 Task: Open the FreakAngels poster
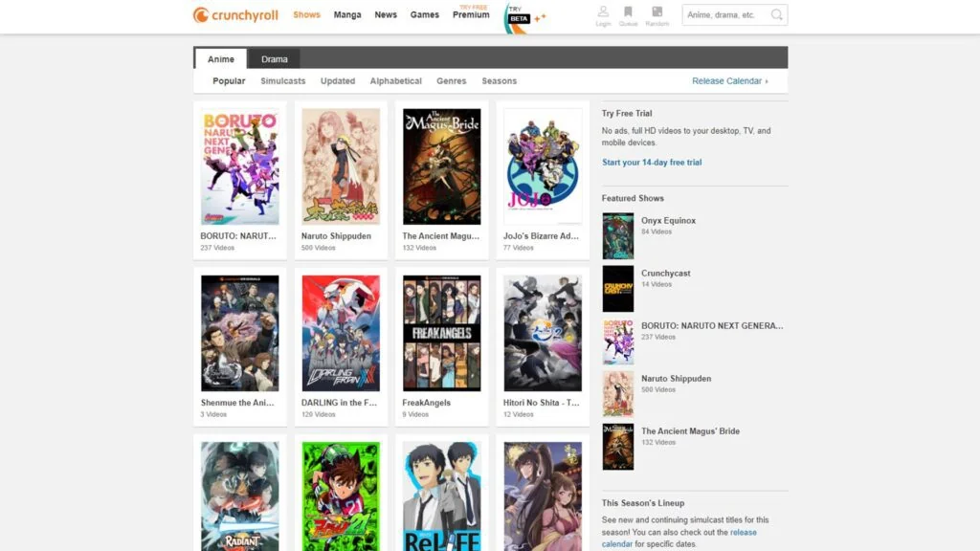pyautogui.click(x=442, y=334)
